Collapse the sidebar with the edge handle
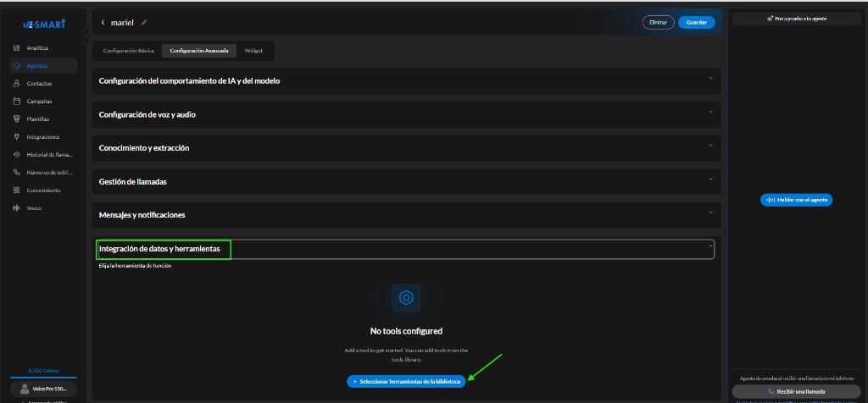 point(86,36)
